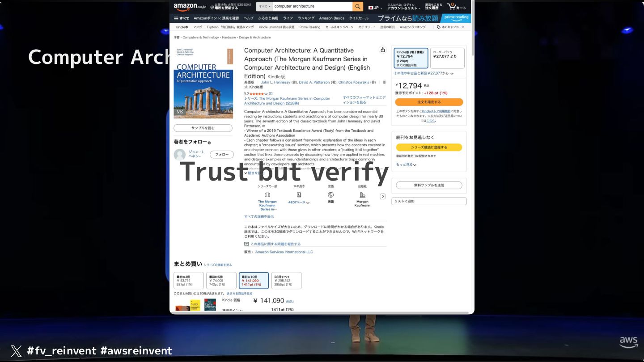Select the 最初の3冊 bundle option

(x=189, y=281)
